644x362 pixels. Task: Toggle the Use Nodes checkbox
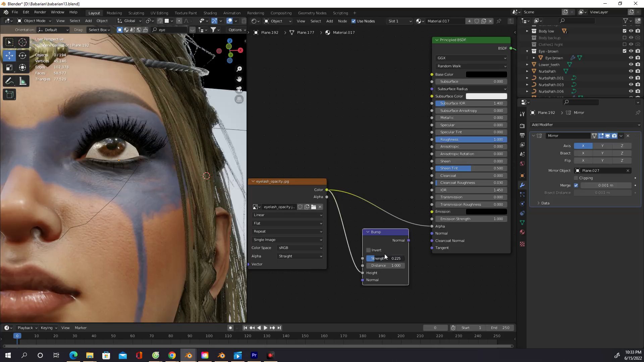tap(354, 21)
